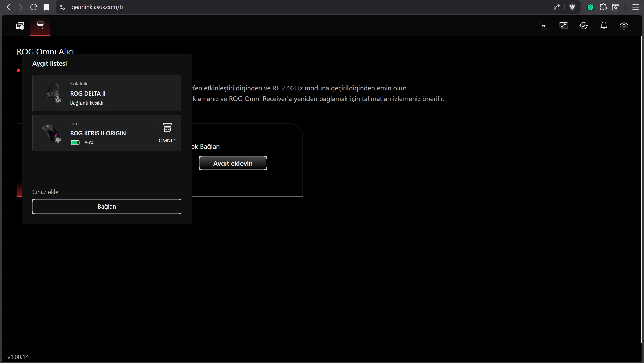Image resolution: width=644 pixels, height=363 pixels.
Task: Bookmark this page
Action: pos(46,7)
